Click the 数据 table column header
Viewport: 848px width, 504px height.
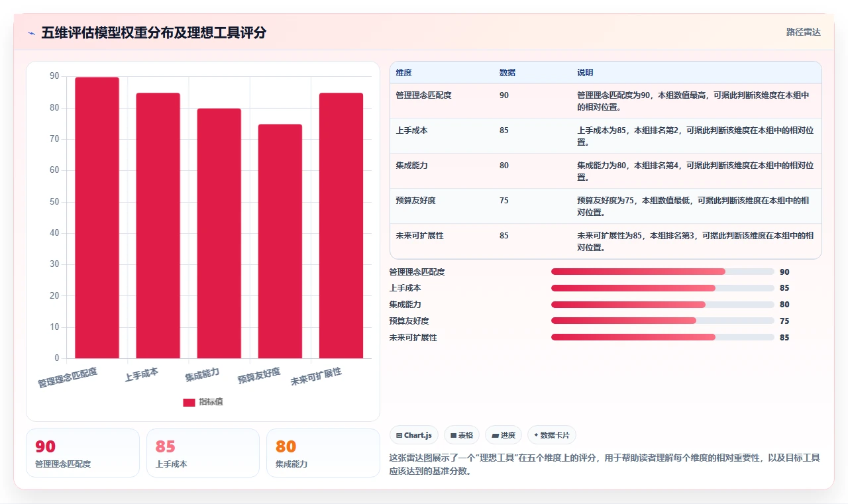point(507,73)
